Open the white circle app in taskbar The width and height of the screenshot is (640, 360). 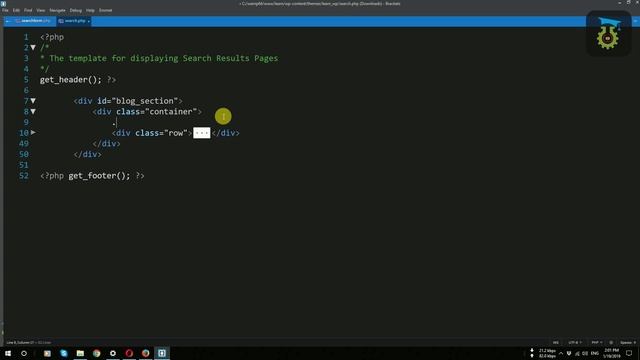[x=113, y=353]
